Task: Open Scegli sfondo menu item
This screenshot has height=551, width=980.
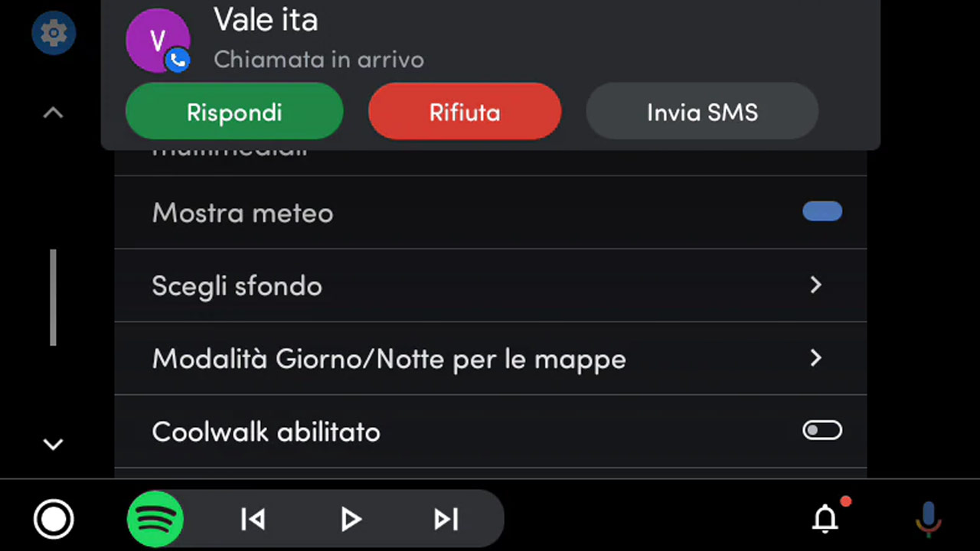Action: [491, 285]
